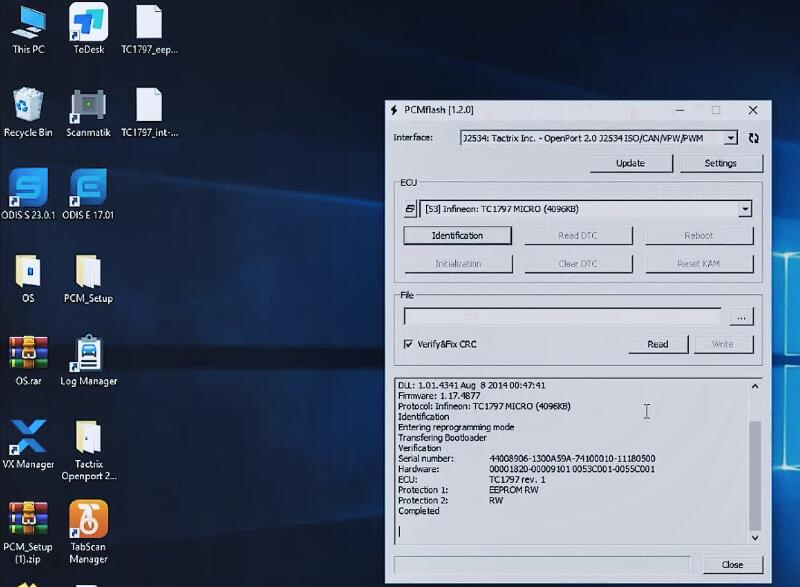Open the Scanmatik desktop icon
Screen dimensions: 800x587
coord(88,107)
